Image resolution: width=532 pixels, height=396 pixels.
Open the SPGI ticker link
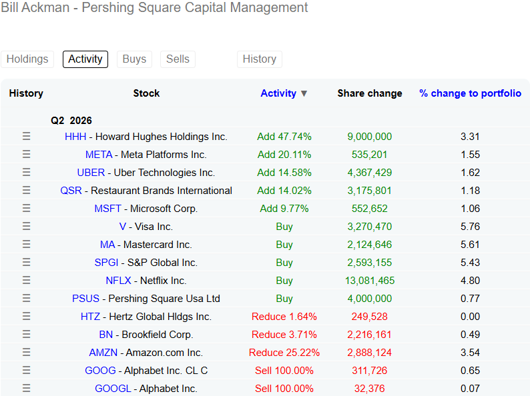[x=106, y=263]
